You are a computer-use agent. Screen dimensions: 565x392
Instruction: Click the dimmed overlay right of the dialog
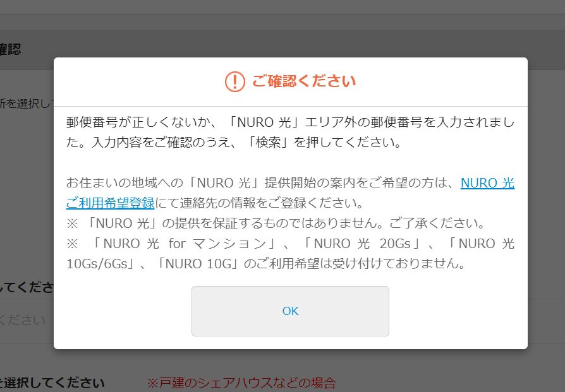[546, 201]
